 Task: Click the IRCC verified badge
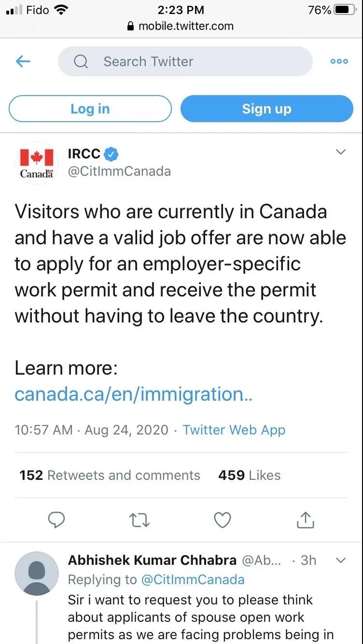(112, 154)
